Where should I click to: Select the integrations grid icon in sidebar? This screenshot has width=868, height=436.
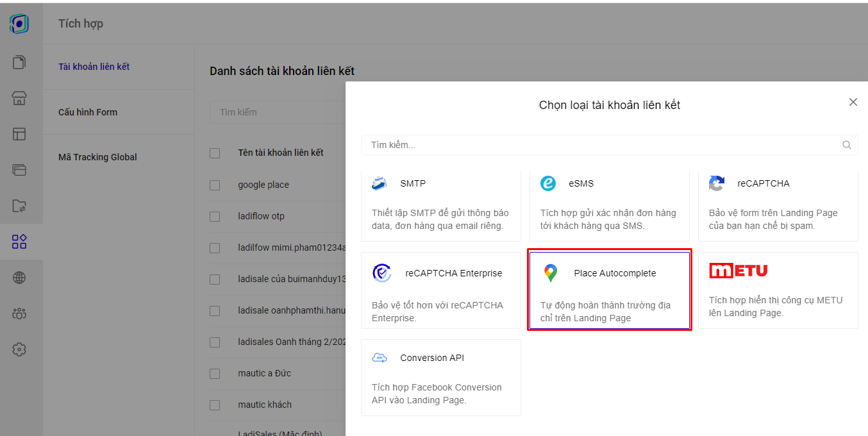coord(19,242)
